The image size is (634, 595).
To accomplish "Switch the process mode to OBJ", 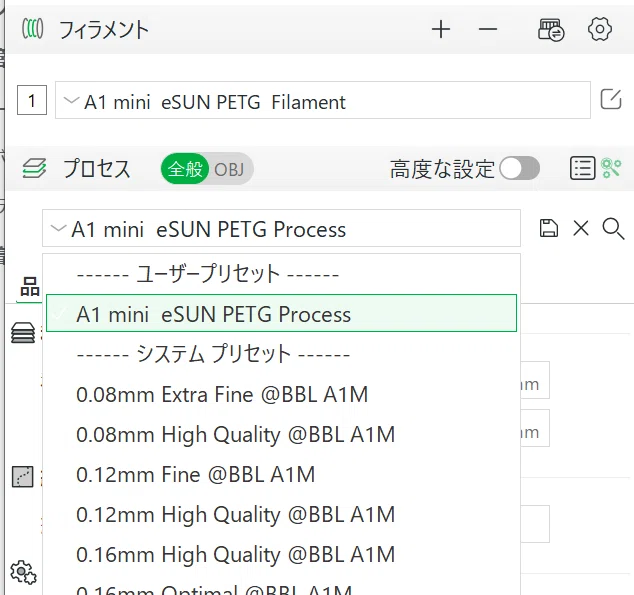I will 230,169.
